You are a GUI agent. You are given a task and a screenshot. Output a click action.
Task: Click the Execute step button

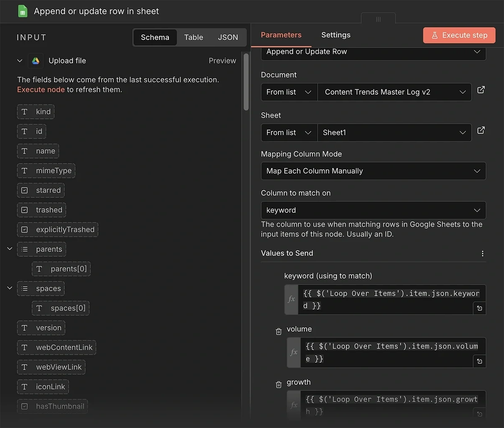tap(459, 35)
